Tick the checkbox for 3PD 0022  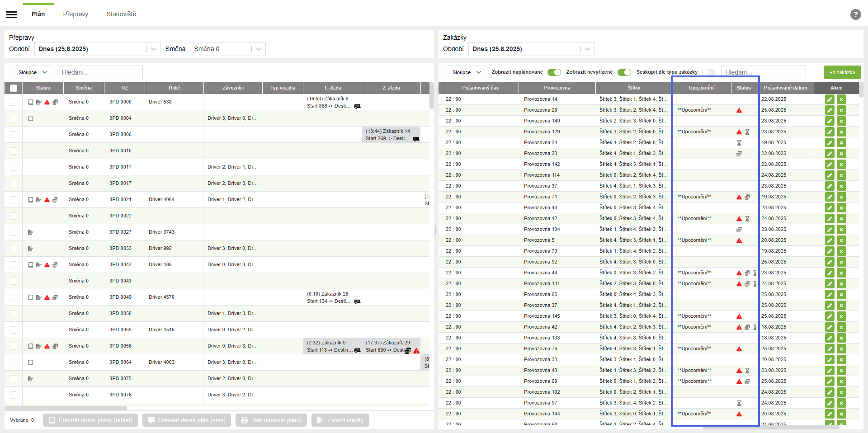point(14,216)
